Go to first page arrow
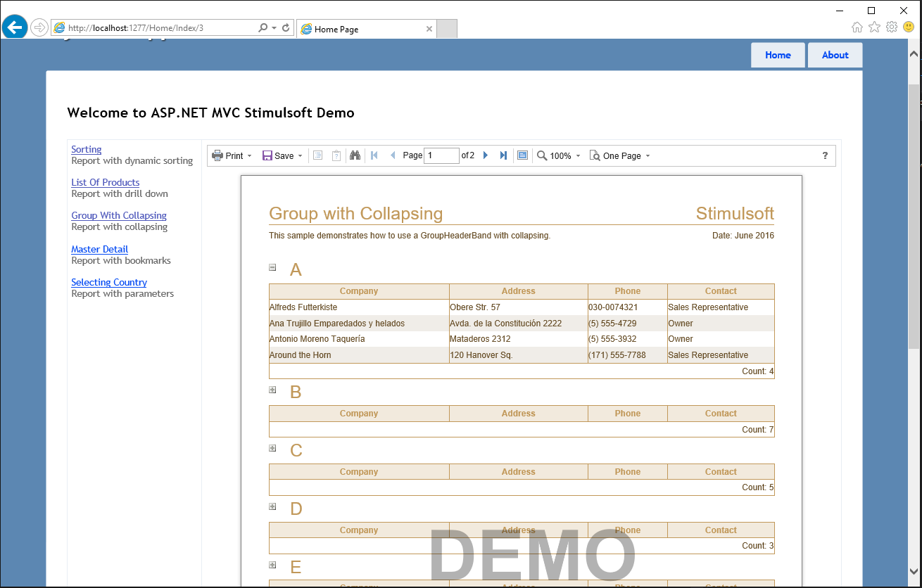This screenshot has height=588, width=922. (x=374, y=155)
